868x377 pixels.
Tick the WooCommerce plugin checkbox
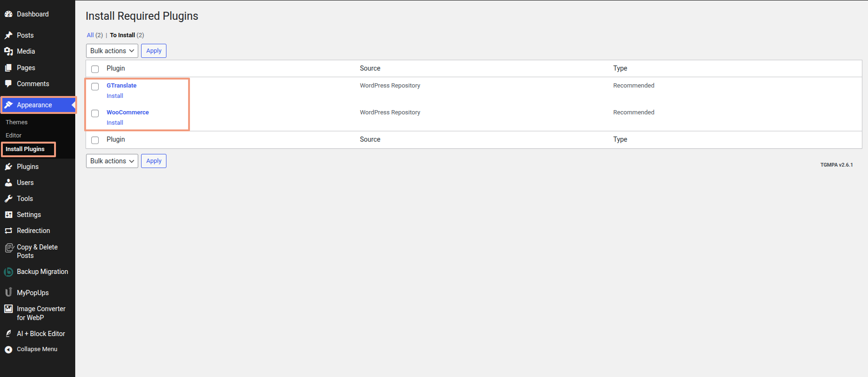coord(95,113)
